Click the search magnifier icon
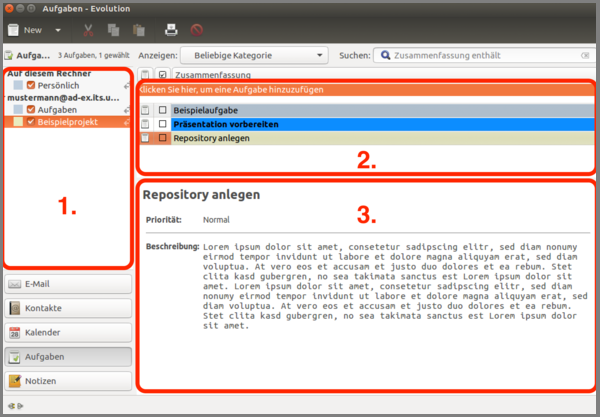600x417 pixels. pos(384,54)
